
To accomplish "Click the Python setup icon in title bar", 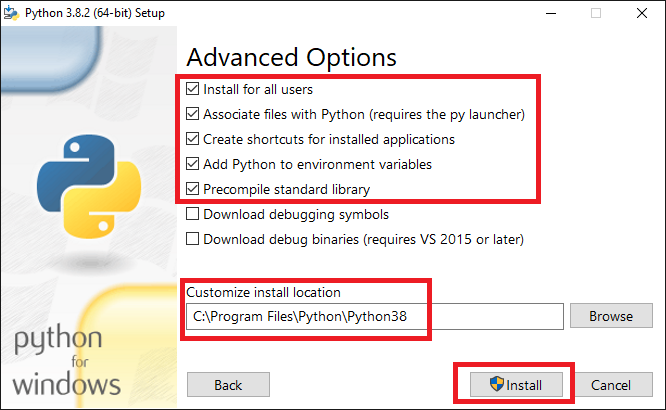I will pos(12,13).
